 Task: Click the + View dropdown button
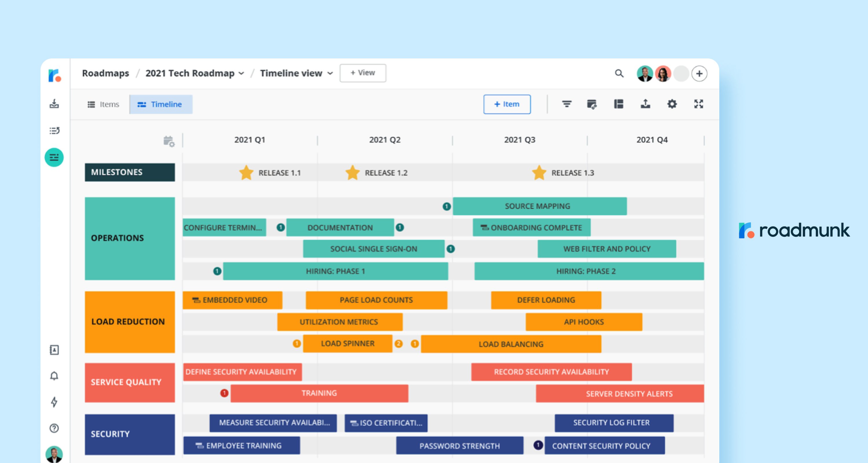363,73
